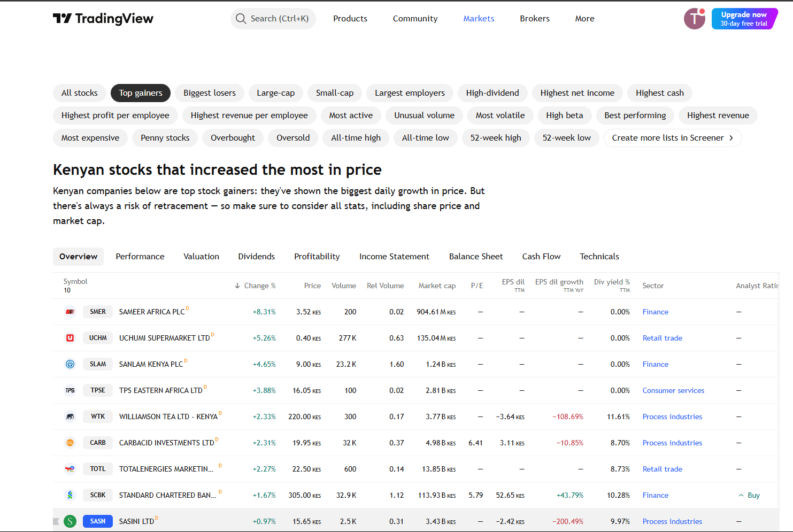Screen dimensions: 793x532
Task: Click the Standard Chartered bank logo icon
Action: [70, 495]
